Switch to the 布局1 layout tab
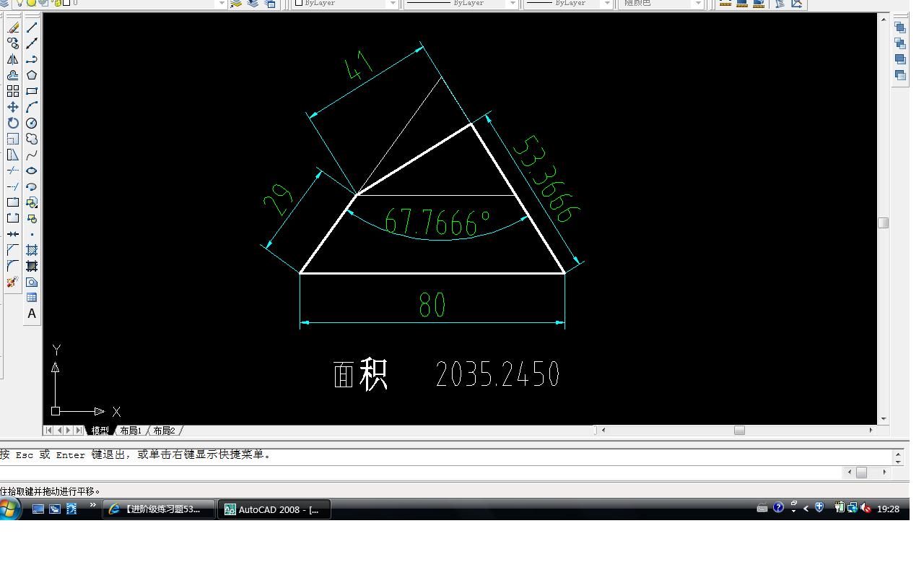 pyautogui.click(x=131, y=430)
